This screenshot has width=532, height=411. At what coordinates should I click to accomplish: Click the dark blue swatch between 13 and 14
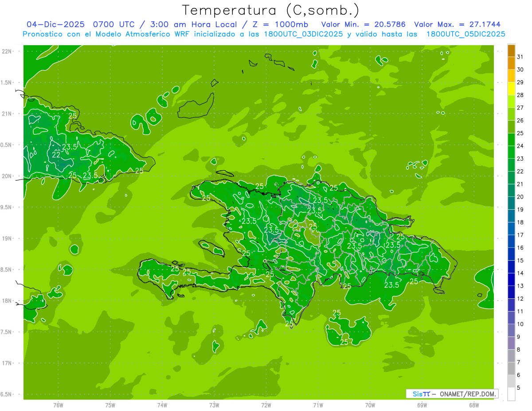coord(511,279)
